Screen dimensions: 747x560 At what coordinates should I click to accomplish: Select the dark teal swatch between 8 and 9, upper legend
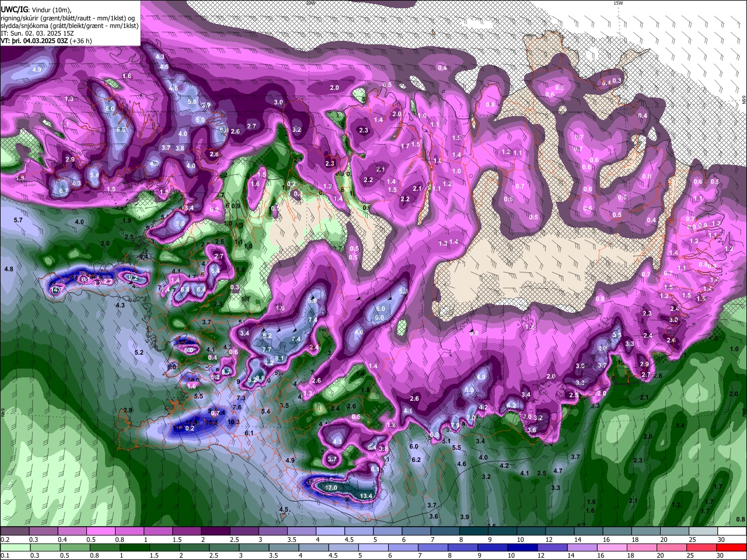click(x=474, y=531)
